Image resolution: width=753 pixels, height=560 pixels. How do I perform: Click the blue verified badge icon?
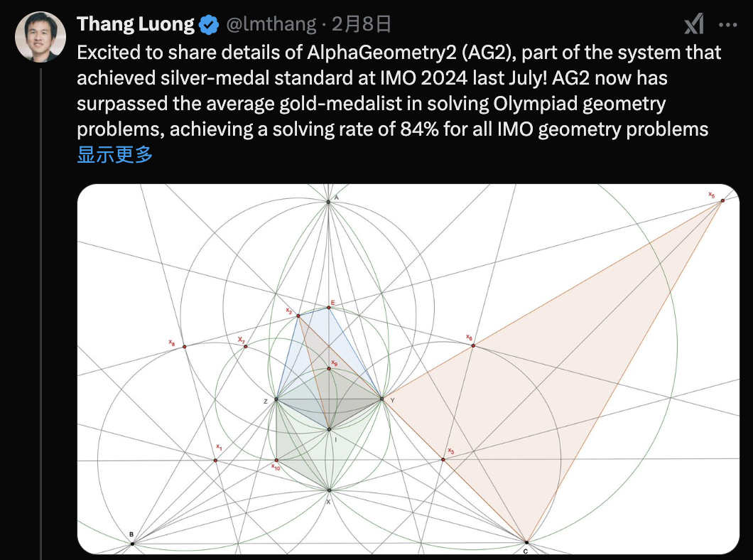coord(209,24)
